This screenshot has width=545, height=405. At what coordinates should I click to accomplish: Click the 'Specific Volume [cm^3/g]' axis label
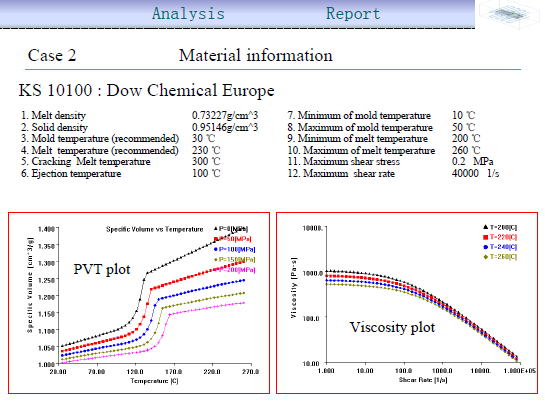(30, 285)
